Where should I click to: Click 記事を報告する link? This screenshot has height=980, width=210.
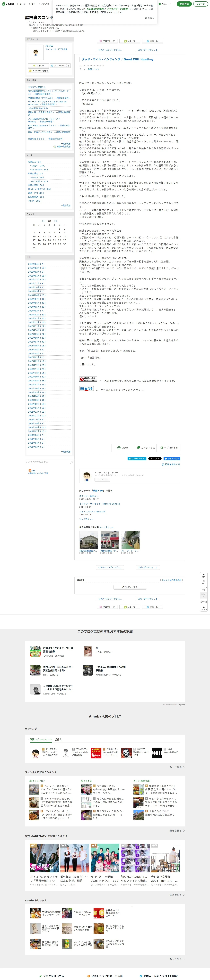[171, 465]
